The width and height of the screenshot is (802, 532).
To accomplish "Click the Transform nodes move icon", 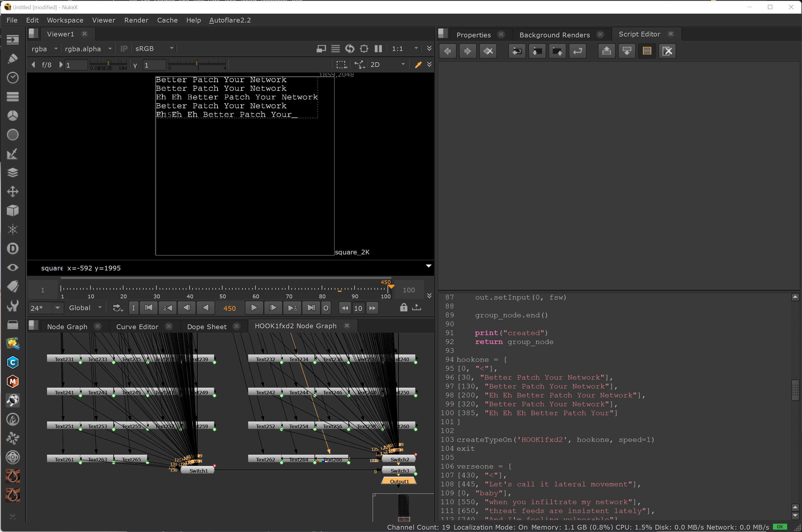I will pos(12,192).
